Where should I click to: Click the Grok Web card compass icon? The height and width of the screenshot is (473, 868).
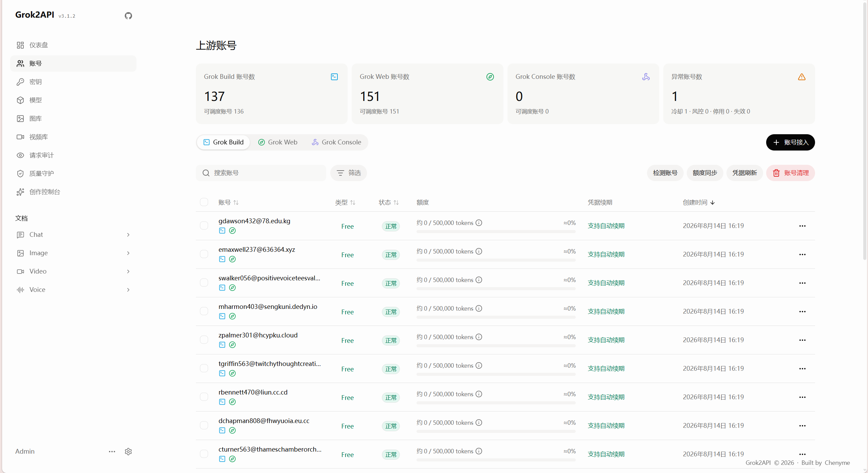[490, 77]
